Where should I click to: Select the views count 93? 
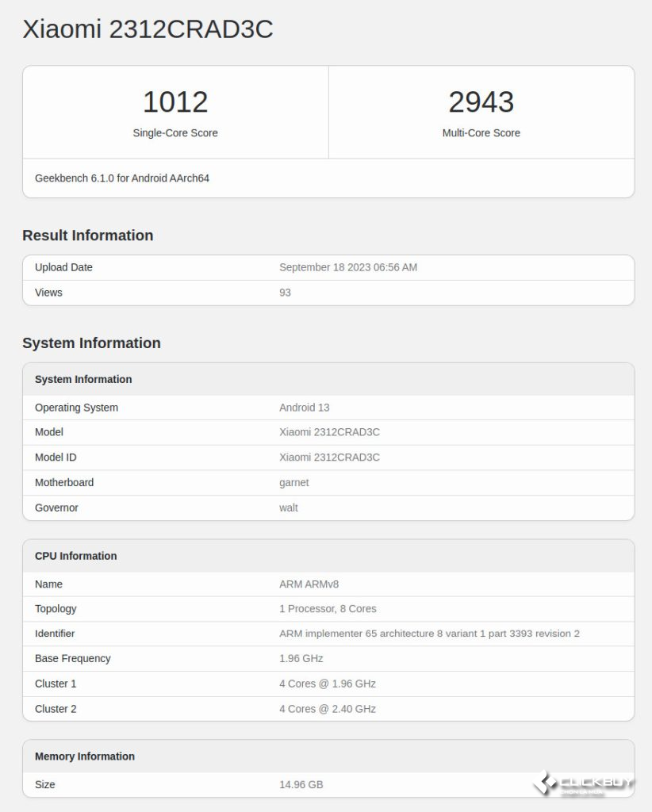[x=285, y=293]
